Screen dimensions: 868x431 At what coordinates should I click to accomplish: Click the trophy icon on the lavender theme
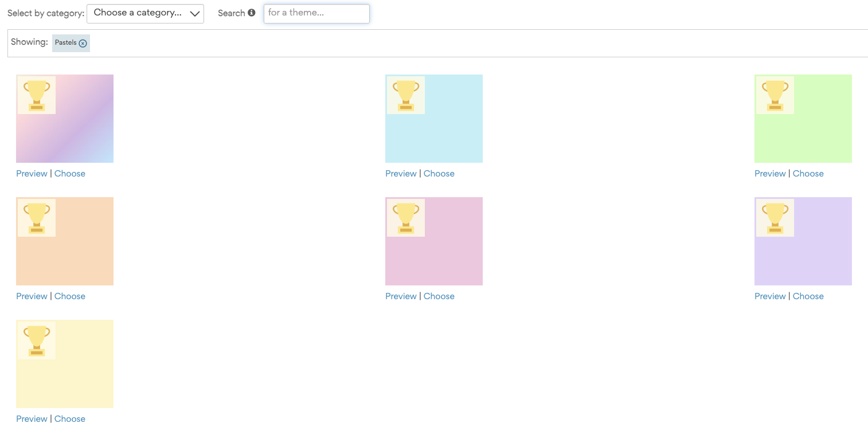775,218
